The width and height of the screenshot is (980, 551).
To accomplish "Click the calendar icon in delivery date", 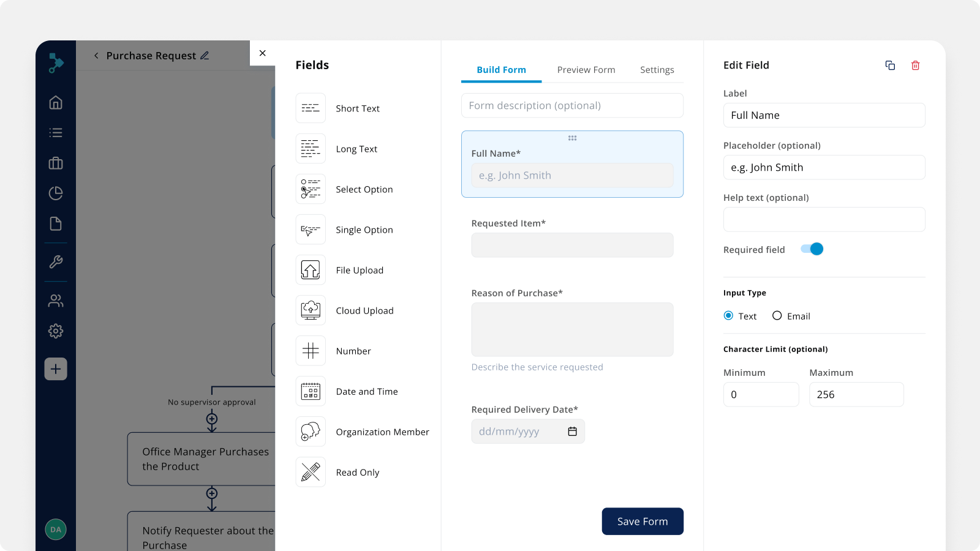I will pos(572,432).
